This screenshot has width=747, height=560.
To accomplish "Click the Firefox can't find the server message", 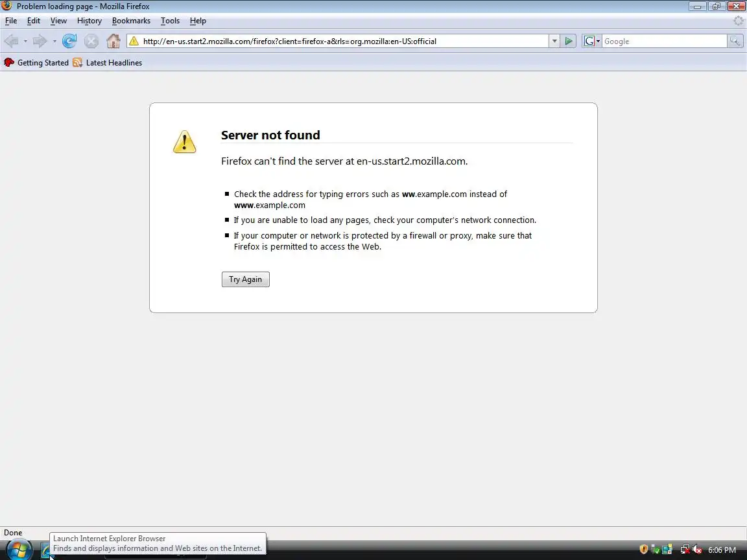I will click(344, 161).
